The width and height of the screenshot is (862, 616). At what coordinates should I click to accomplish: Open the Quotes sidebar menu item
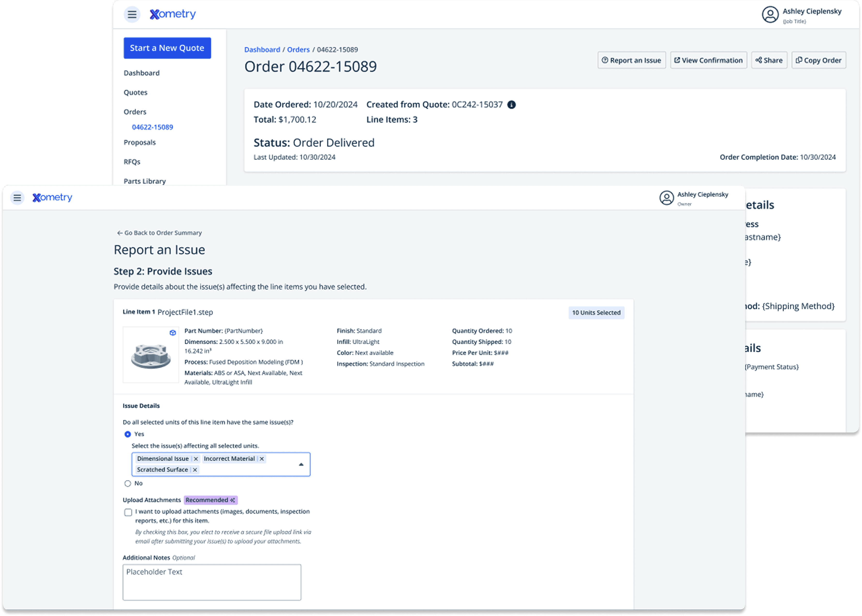tap(135, 93)
